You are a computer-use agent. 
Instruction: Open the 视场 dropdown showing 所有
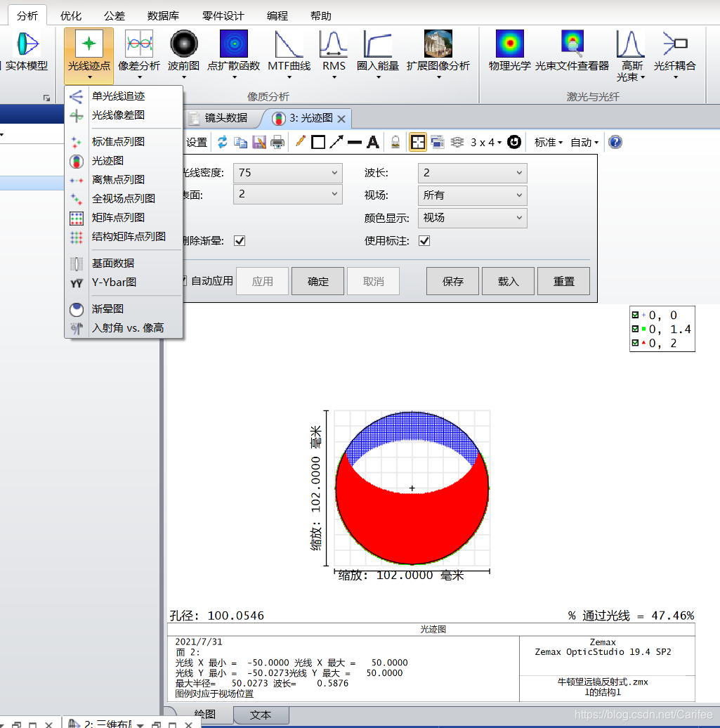click(473, 195)
